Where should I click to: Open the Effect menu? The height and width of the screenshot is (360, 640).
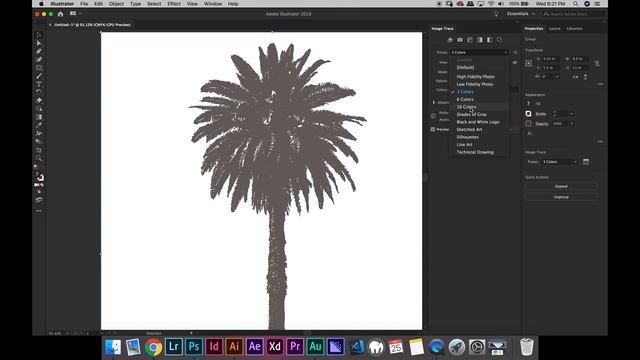[174, 4]
